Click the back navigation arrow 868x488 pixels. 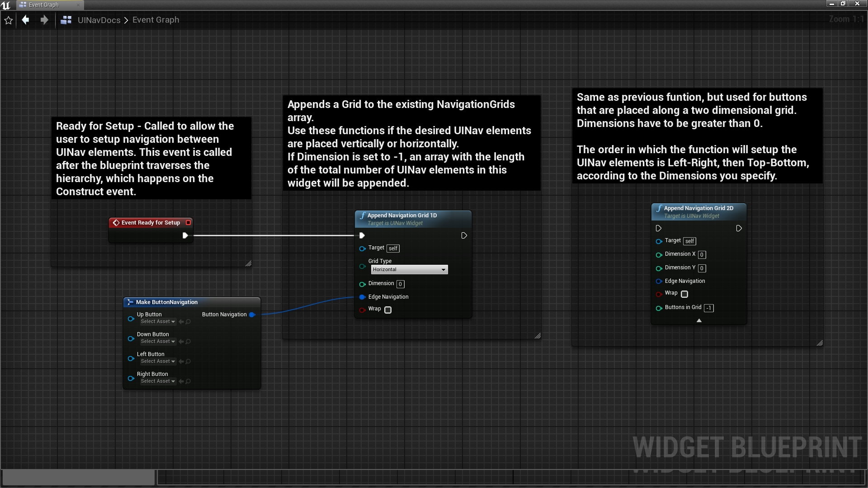coord(25,20)
